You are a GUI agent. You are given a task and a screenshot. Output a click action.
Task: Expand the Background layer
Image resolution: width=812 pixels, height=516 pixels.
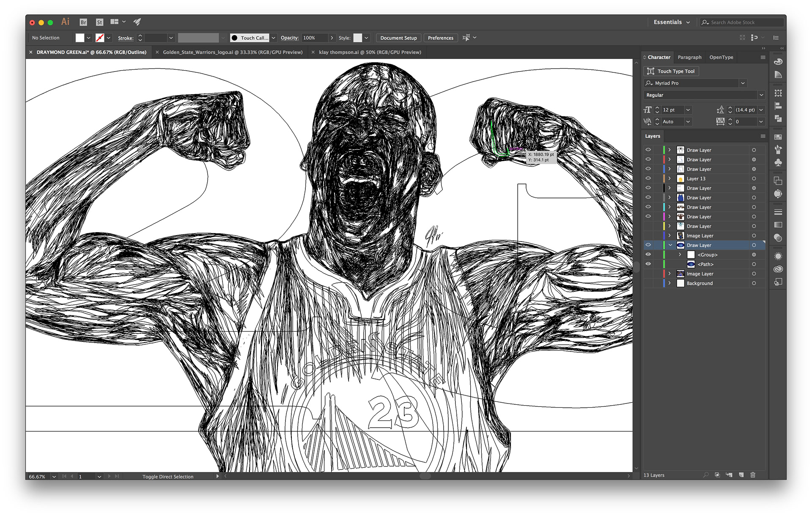click(669, 283)
